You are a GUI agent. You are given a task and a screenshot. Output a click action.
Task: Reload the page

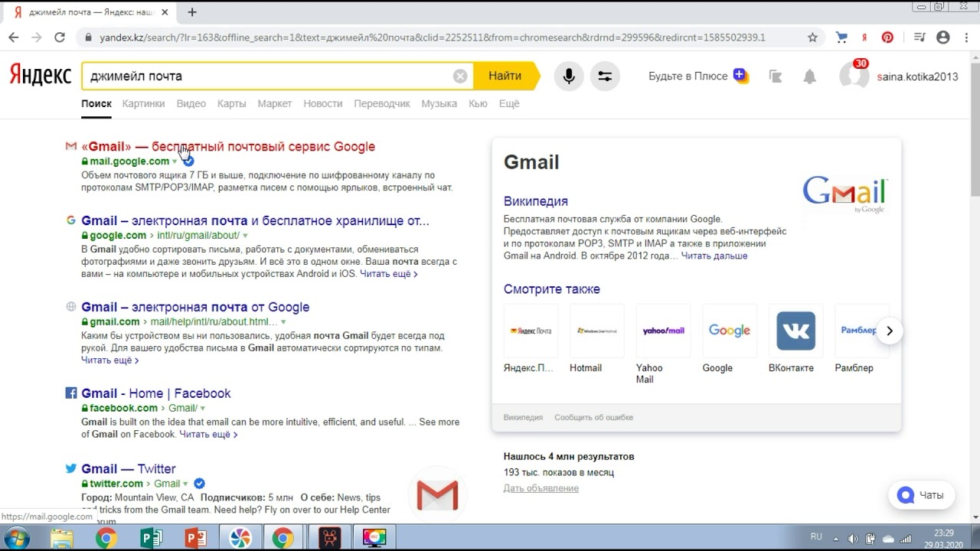coord(60,37)
